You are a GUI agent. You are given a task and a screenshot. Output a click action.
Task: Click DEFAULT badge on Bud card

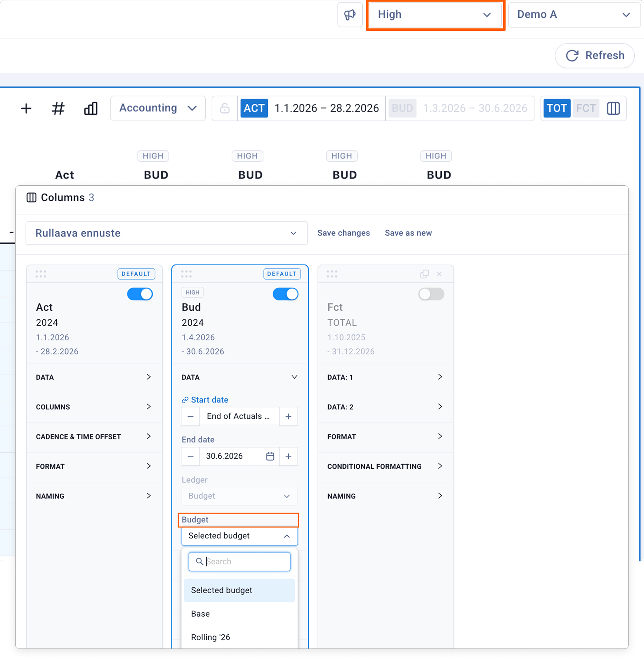coord(282,274)
